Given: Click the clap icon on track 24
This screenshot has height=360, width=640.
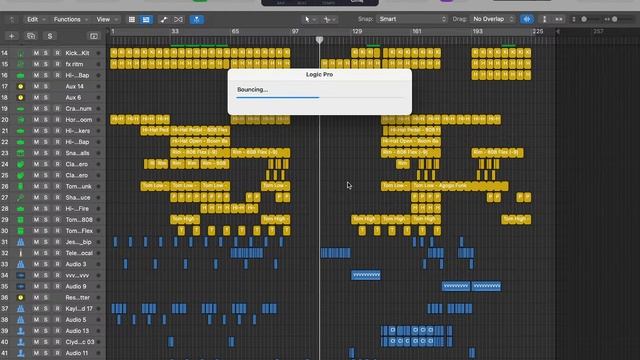Looking at the screenshot, I should (x=20, y=164).
